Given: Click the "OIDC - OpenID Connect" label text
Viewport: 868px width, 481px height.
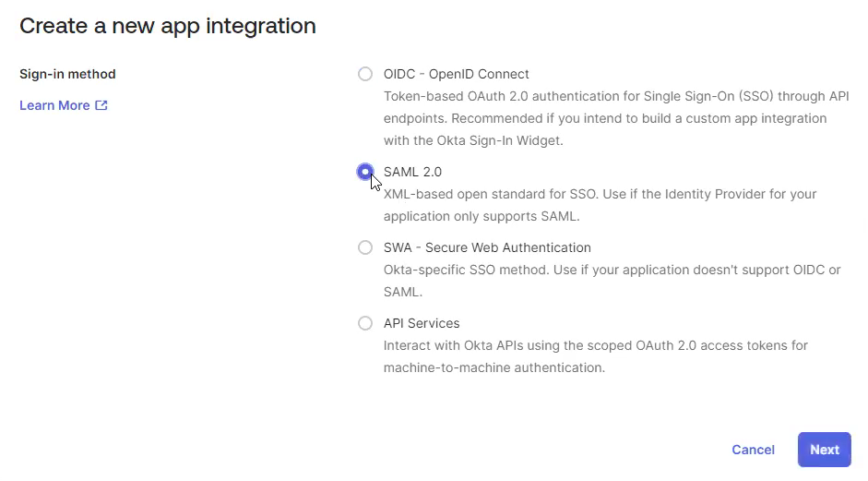Looking at the screenshot, I should click(x=456, y=74).
